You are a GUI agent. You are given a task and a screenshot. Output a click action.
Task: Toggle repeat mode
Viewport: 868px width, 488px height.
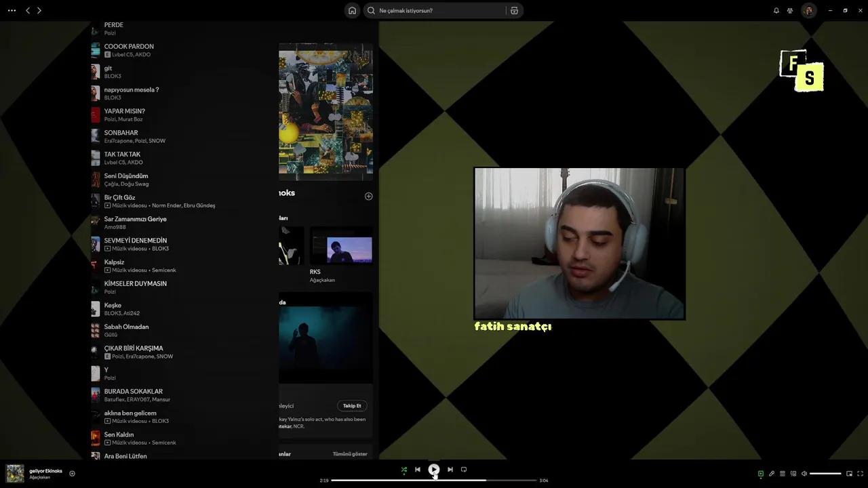click(464, 469)
